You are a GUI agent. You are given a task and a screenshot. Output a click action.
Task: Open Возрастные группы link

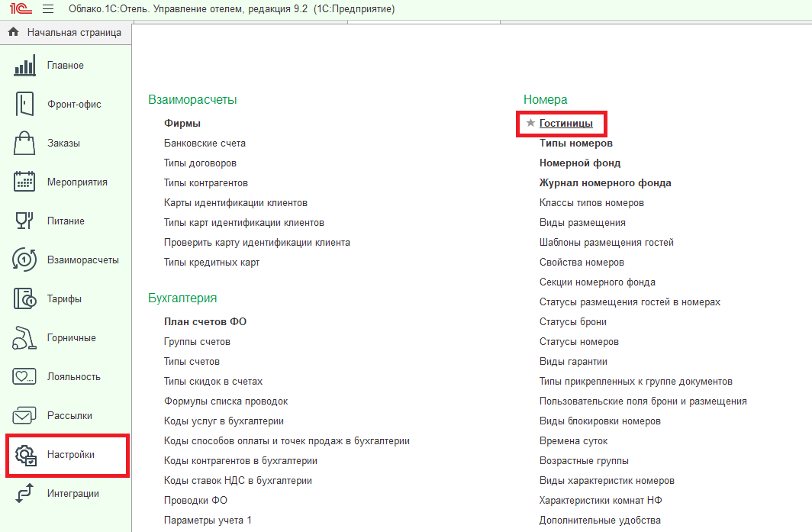pyautogui.click(x=584, y=461)
